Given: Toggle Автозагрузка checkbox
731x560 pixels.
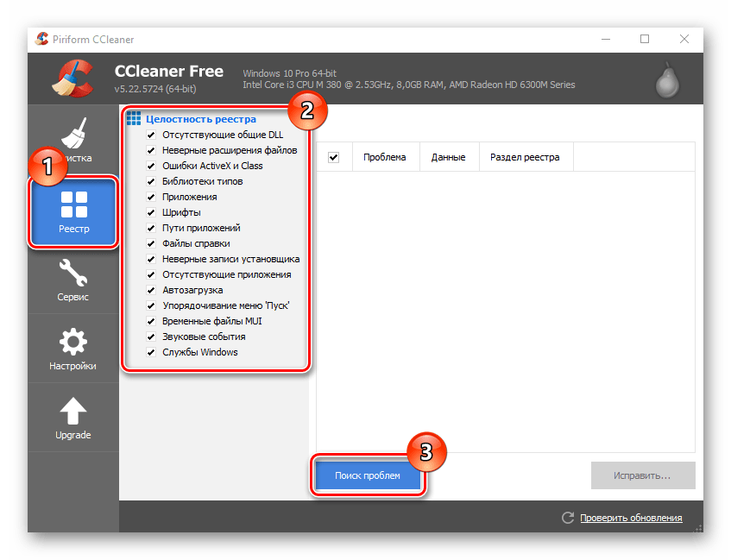Looking at the screenshot, I should coord(151,290).
